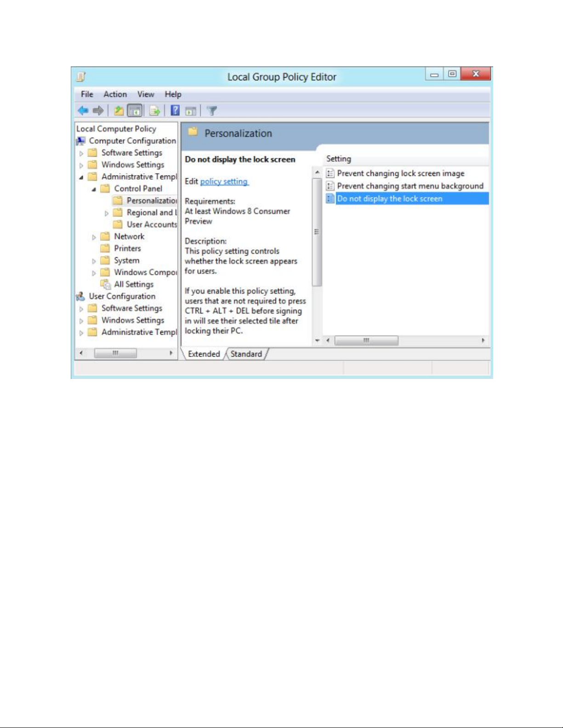Select Prevent changing lock screen image

(x=400, y=173)
